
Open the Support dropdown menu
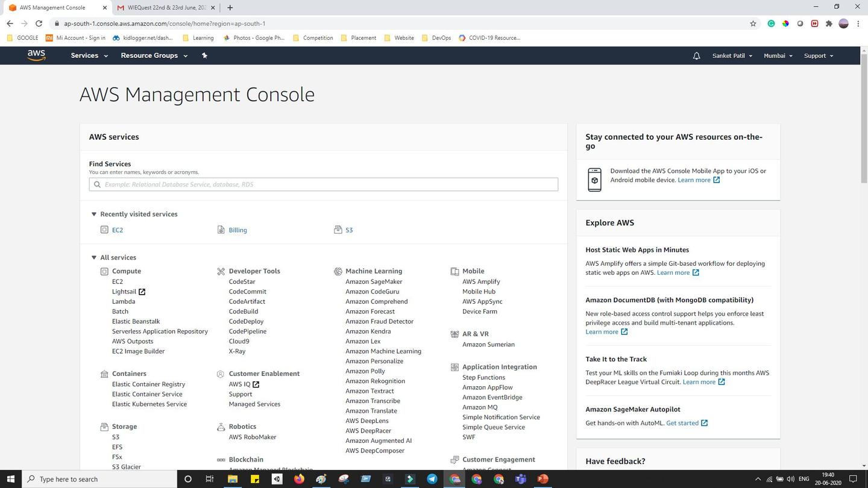(819, 55)
